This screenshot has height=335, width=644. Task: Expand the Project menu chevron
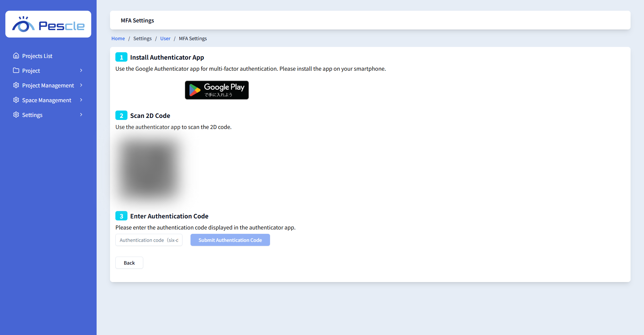[x=81, y=70]
